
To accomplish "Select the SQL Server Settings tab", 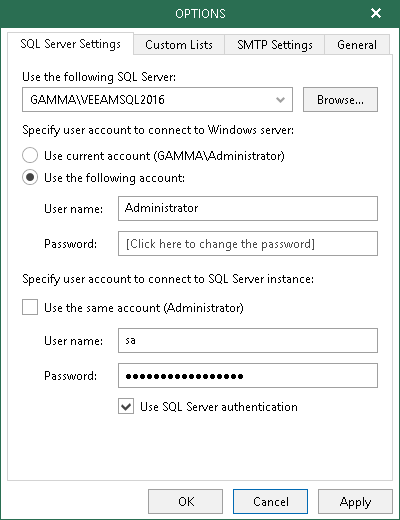I will (70, 44).
